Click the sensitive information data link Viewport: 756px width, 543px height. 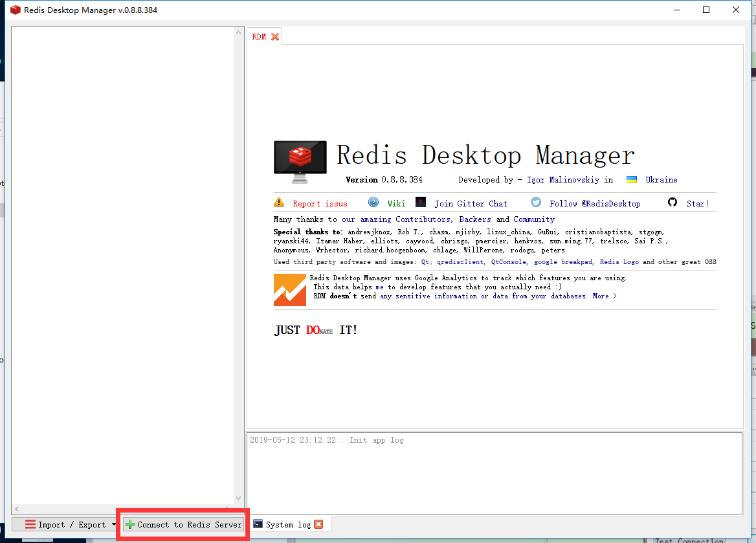[483, 296]
